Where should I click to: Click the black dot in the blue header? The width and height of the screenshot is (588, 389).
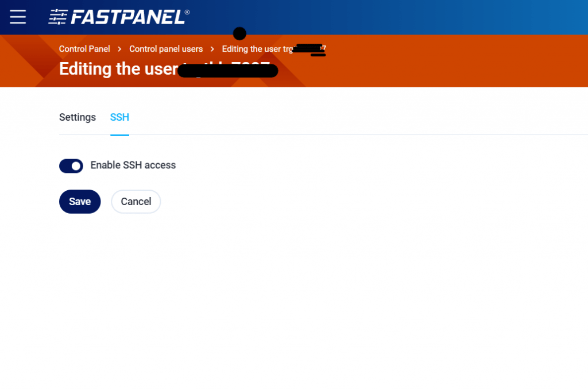coord(239,33)
